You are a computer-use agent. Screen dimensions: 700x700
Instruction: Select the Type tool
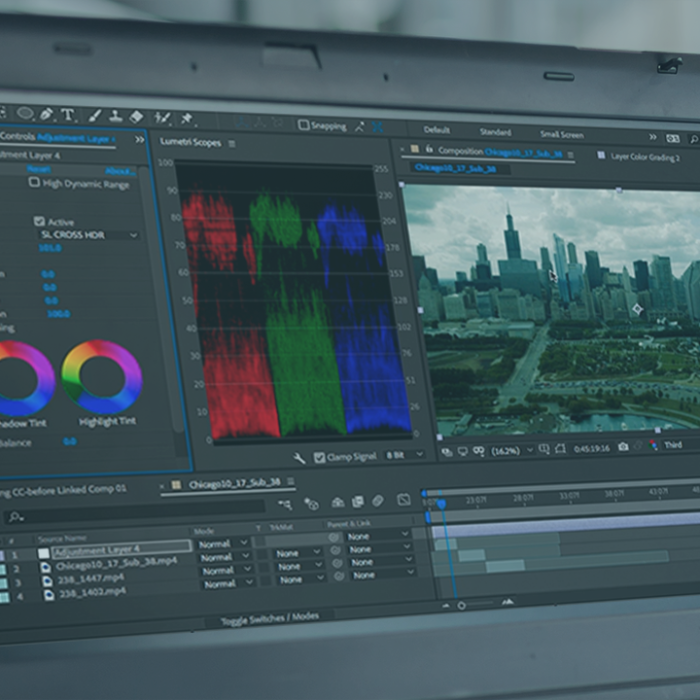pos(68,115)
